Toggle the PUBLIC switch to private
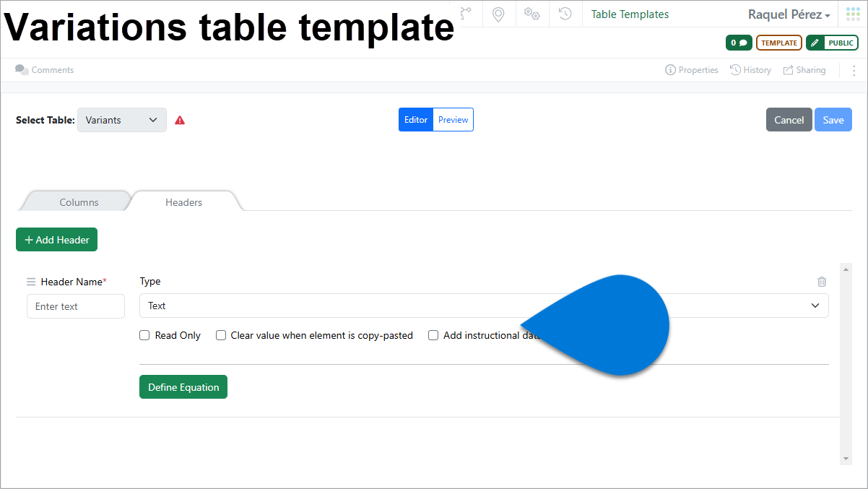 point(832,43)
